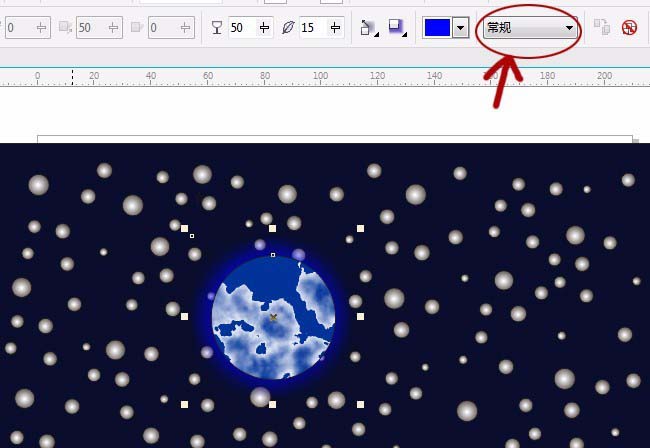Image resolution: width=650 pixels, height=448 pixels.
Task: Open the feathering direction flyout
Action: point(369,28)
